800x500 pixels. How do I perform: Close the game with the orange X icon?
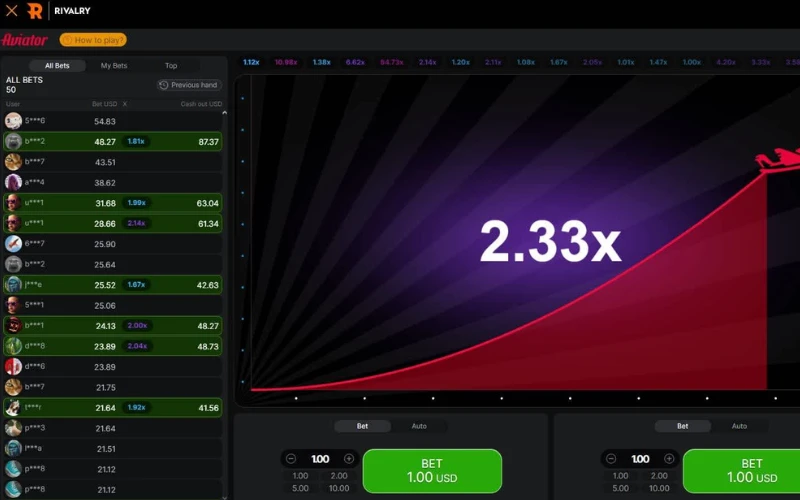12,11
